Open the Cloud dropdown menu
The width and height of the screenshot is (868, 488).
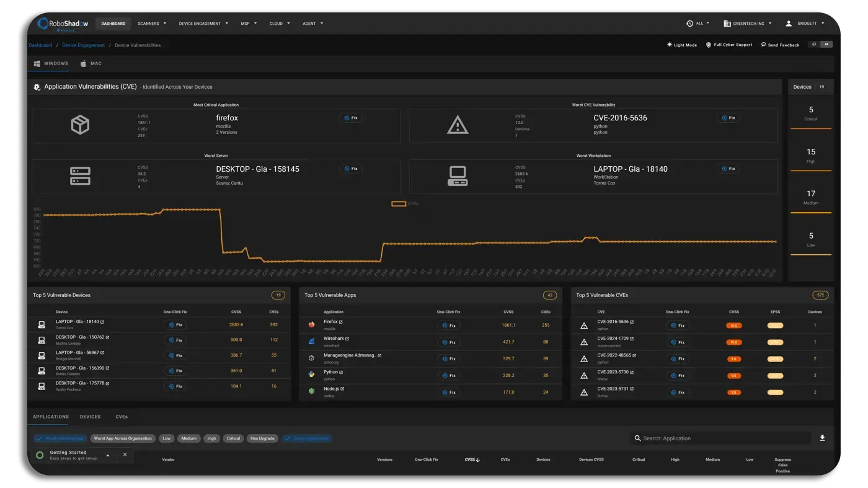(x=280, y=24)
